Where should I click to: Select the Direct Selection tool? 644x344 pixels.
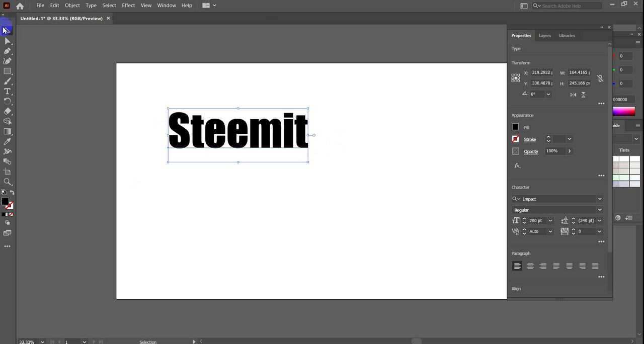7,41
